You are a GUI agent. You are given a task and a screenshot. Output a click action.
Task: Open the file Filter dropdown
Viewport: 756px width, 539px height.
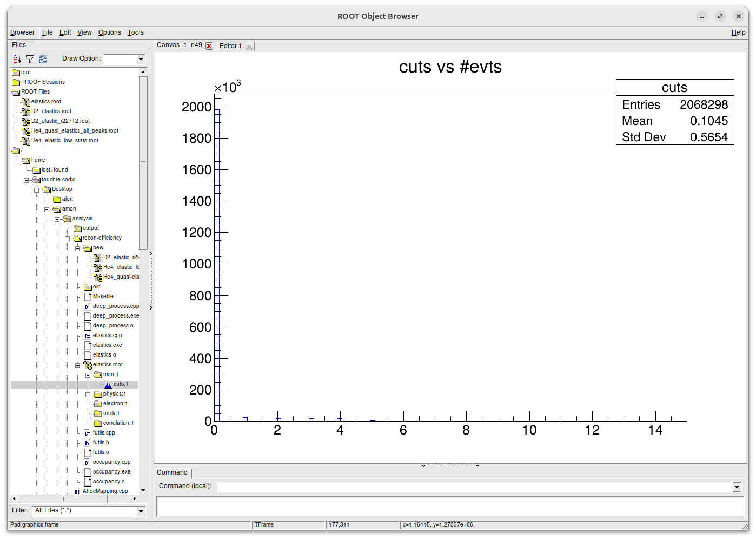click(x=141, y=511)
